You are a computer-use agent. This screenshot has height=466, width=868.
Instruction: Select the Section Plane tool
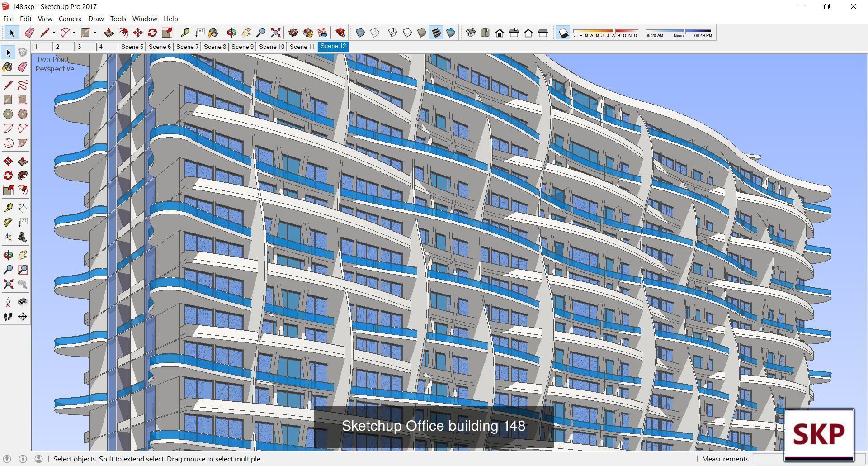pyautogui.click(x=23, y=317)
